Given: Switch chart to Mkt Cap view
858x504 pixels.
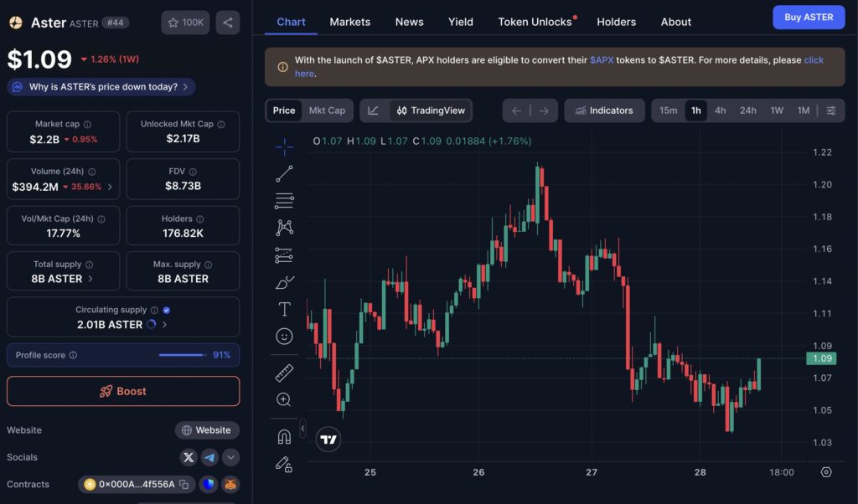Looking at the screenshot, I should [x=327, y=111].
